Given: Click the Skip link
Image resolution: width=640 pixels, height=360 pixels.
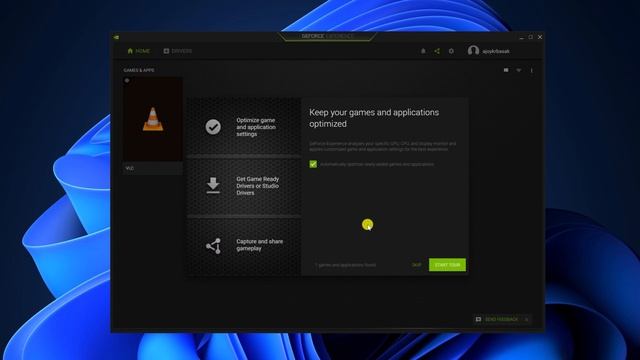Looking at the screenshot, I should 416,265.
